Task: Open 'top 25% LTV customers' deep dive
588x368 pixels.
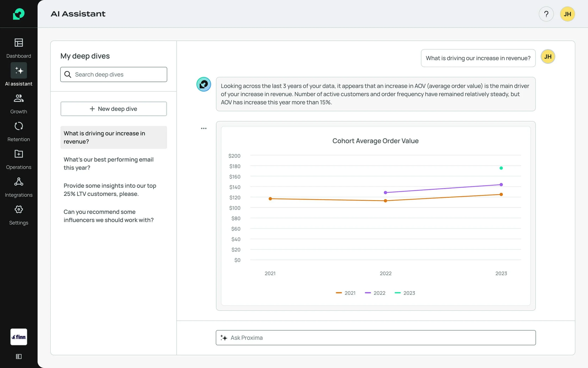Action: [110, 190]
